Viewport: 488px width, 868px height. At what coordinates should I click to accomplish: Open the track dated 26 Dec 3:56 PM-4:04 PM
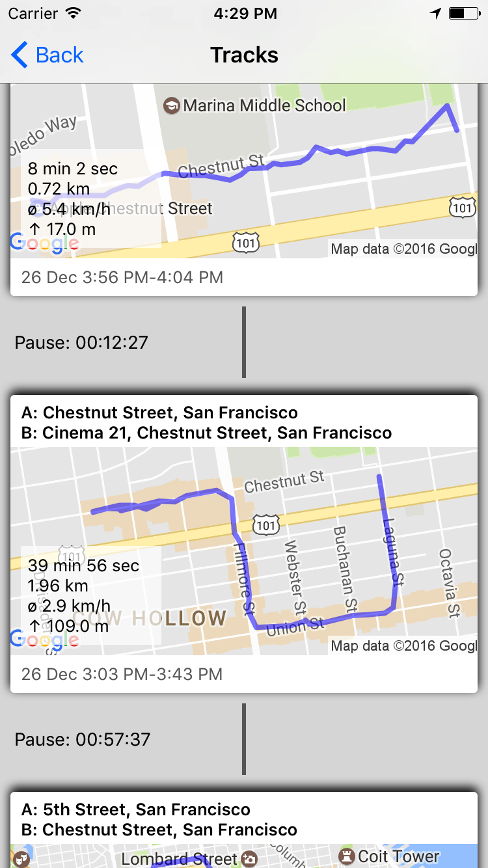[x=122, y=277]
